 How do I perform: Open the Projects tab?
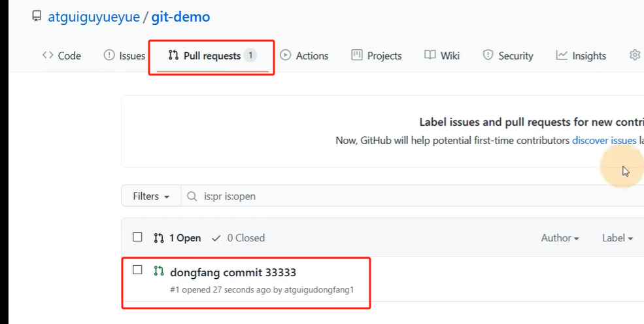[x=377, y=56]
